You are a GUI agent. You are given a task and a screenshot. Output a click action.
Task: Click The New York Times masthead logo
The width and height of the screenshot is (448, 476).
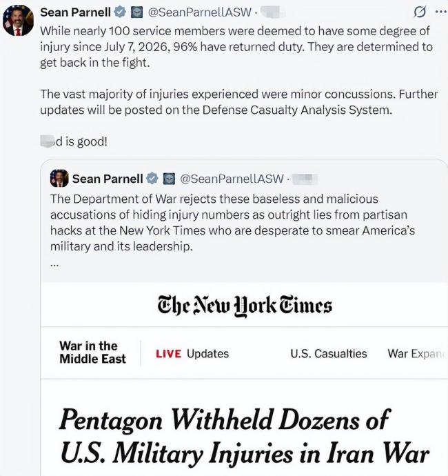[x=245, y=306]
